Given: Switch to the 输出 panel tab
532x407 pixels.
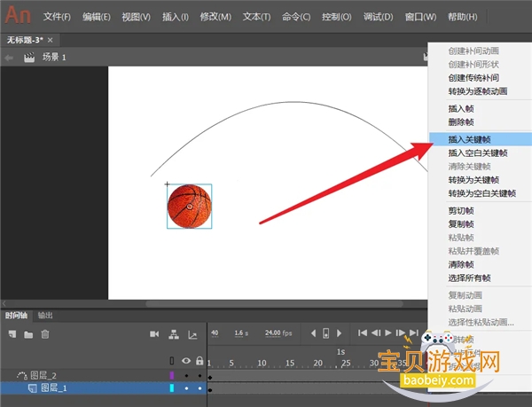Looking at the screenshot, I should 45,316.
